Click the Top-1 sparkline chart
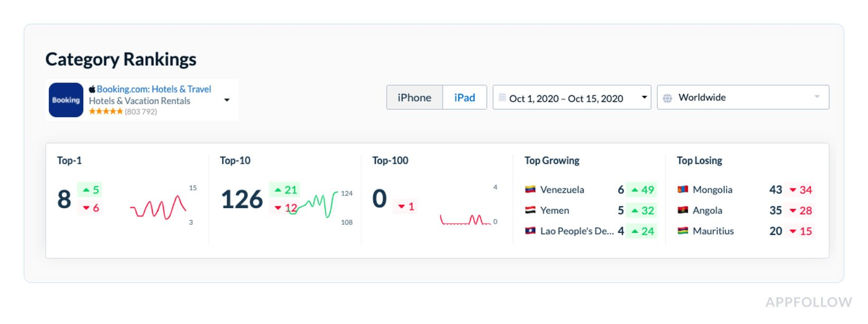Viewport: 868px width, 324px height. pyautogui.click(x=158, y=208)
